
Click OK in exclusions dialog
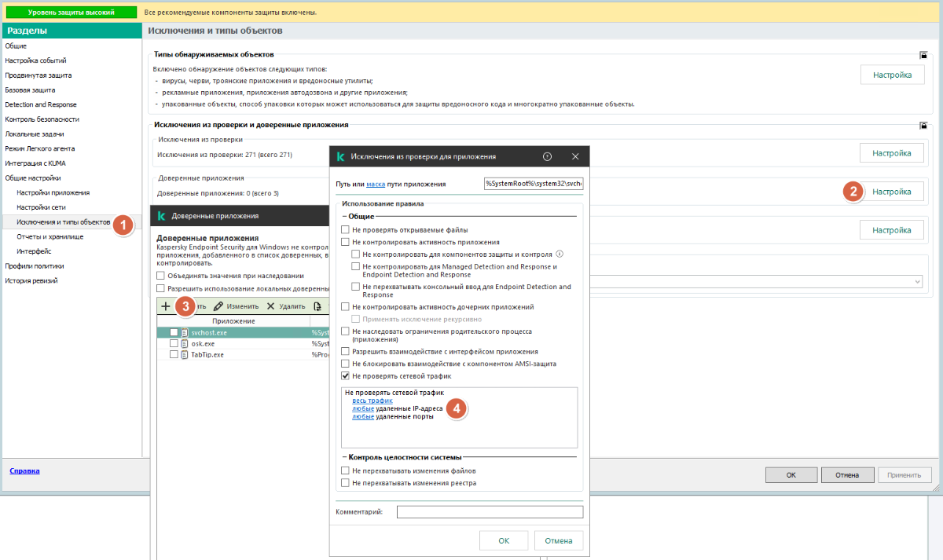(504, 540)
